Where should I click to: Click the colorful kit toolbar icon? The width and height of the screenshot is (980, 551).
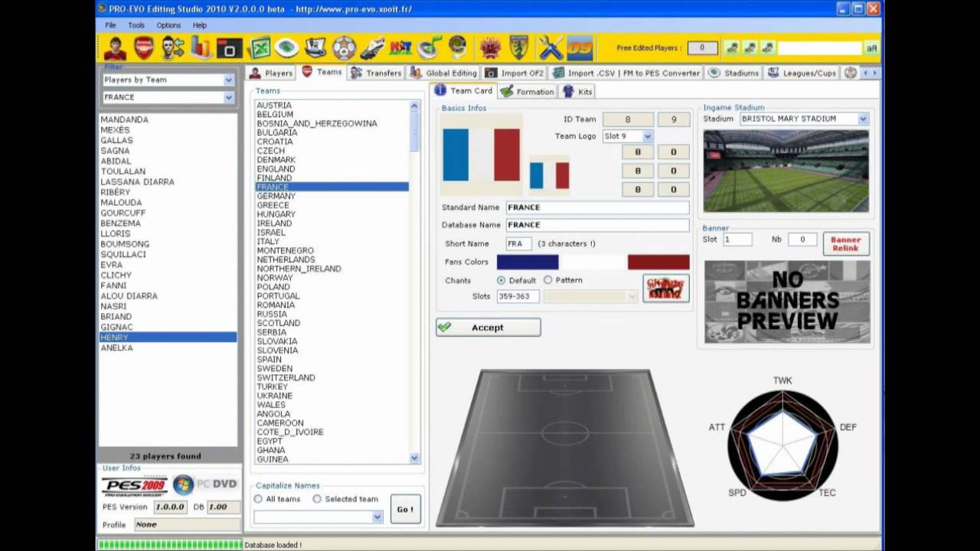[x=400, y=48]
